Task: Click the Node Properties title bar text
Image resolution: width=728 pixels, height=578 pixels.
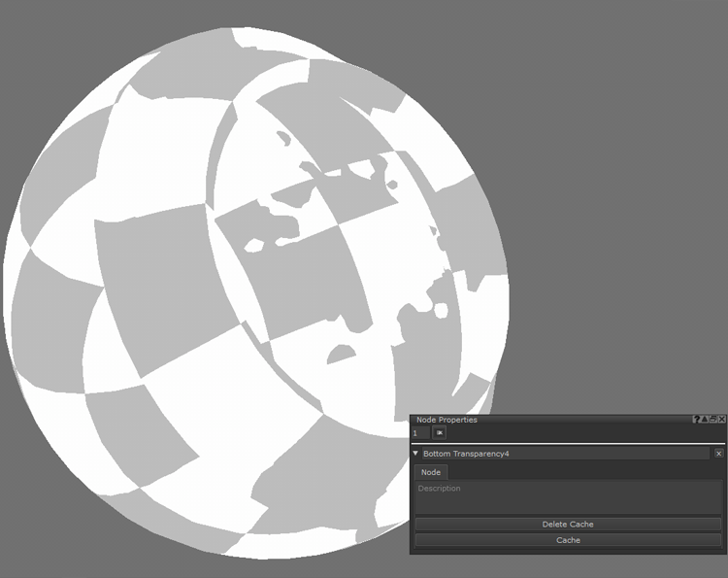Action: click(x=447, y=420)
